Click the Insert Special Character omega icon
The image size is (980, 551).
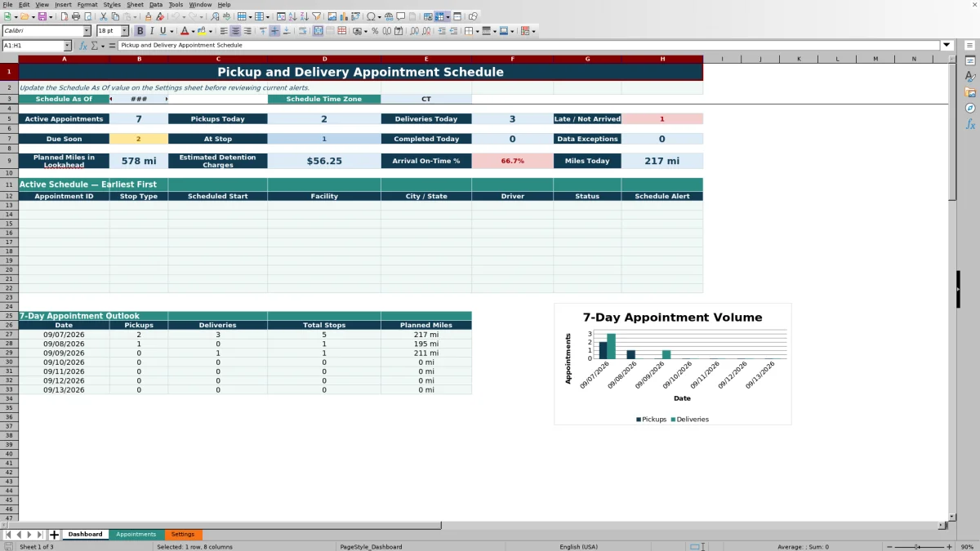[x=371, y=16]
